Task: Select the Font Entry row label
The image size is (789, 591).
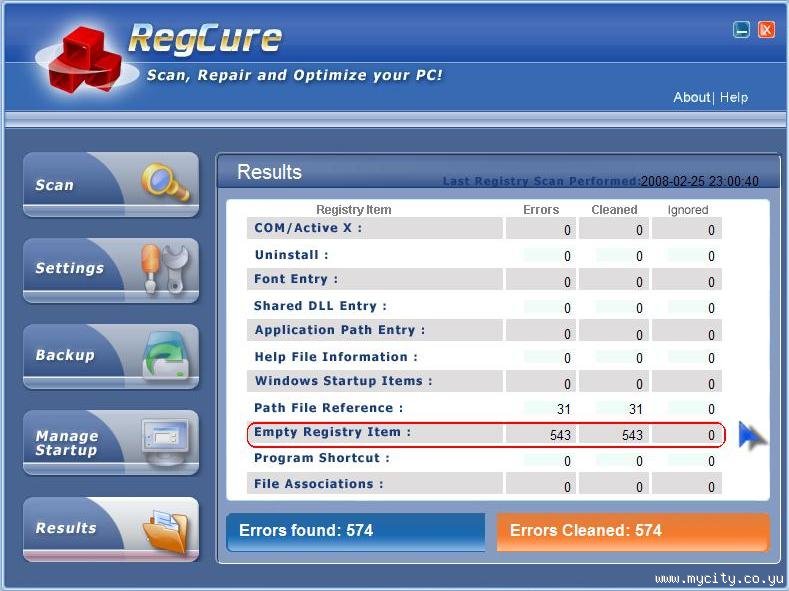Action: [x=296, y=279]
